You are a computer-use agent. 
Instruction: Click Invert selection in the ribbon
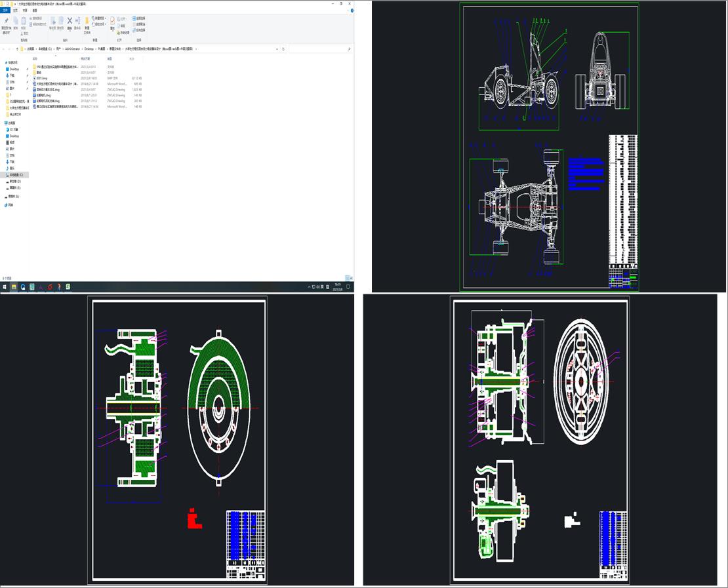point(139,30)
